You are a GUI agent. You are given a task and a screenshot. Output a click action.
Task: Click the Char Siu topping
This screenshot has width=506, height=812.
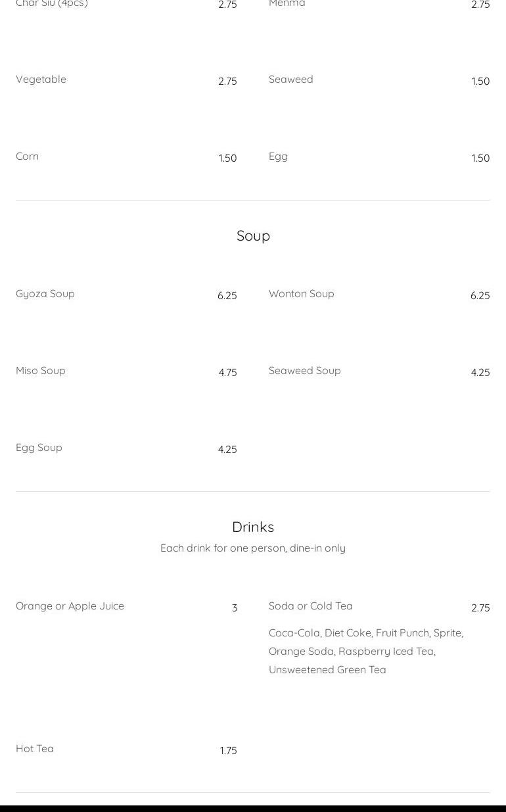pyautogui.click(x=52, y=4)
